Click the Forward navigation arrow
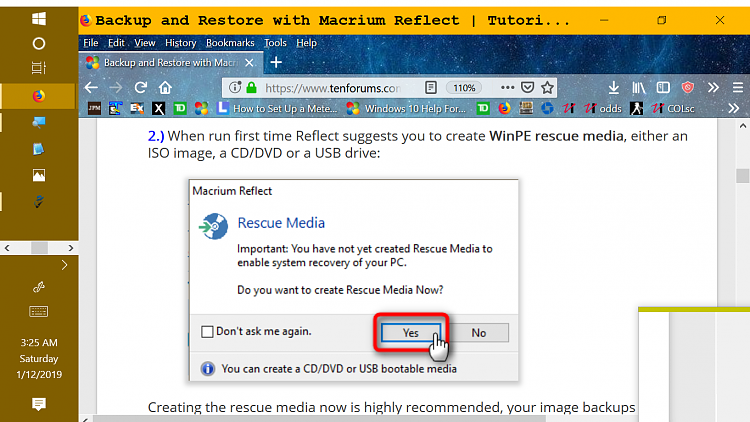This screenshot has height=422, width=750. click(115, 88)
